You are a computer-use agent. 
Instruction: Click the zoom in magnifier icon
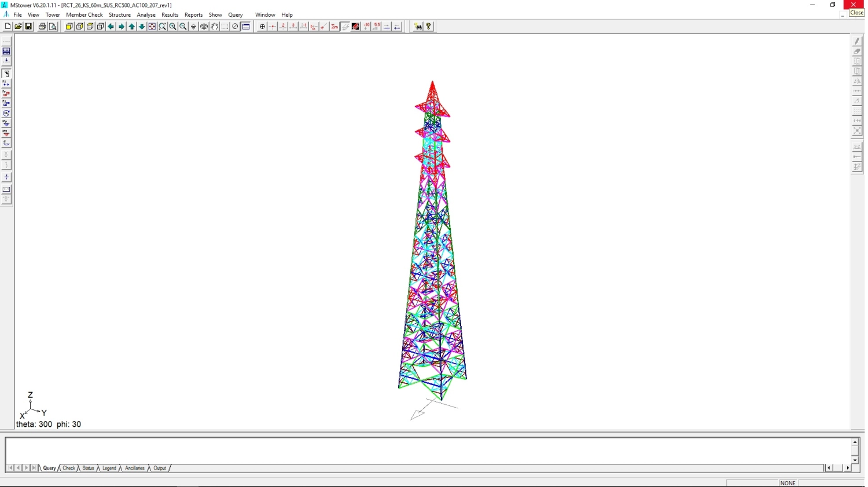pos(172,27)
